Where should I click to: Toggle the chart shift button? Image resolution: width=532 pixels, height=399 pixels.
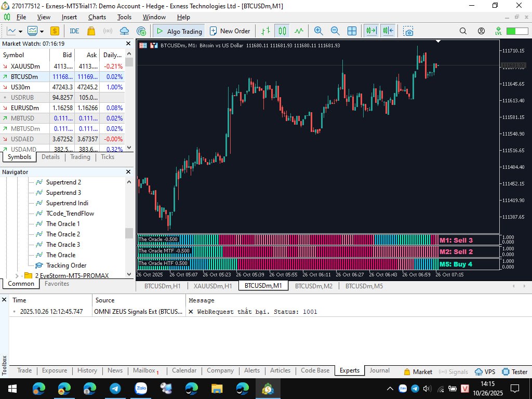pos(388,31)
